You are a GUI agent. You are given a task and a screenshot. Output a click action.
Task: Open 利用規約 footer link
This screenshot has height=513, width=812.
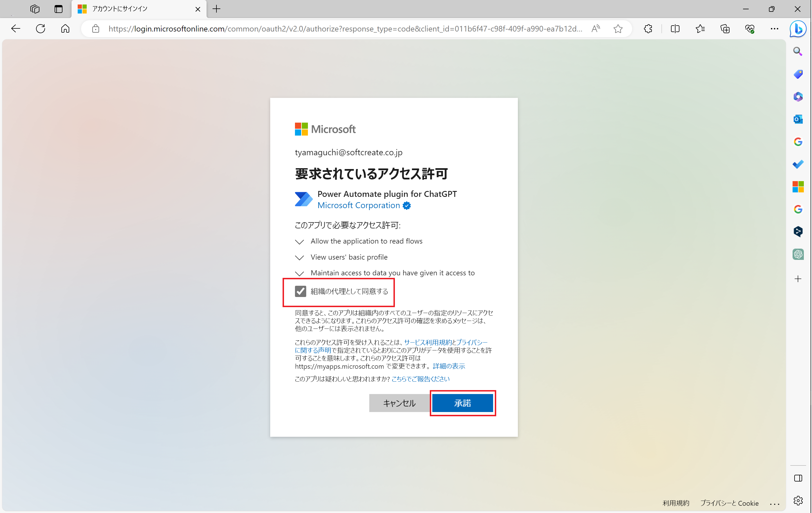(x=676, y=503)
